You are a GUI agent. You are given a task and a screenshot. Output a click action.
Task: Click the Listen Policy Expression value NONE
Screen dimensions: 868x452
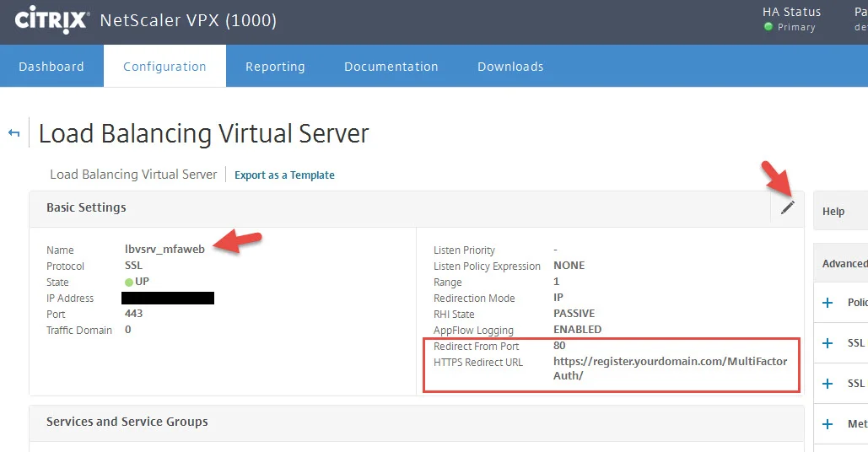[569, 265]
